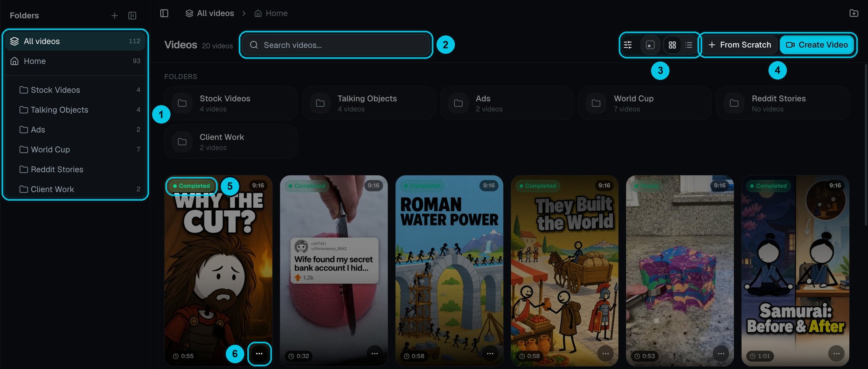This screenshot has height=369, width=868.
Task: Switch to large single-card view
Action: [x=650, y=45]
